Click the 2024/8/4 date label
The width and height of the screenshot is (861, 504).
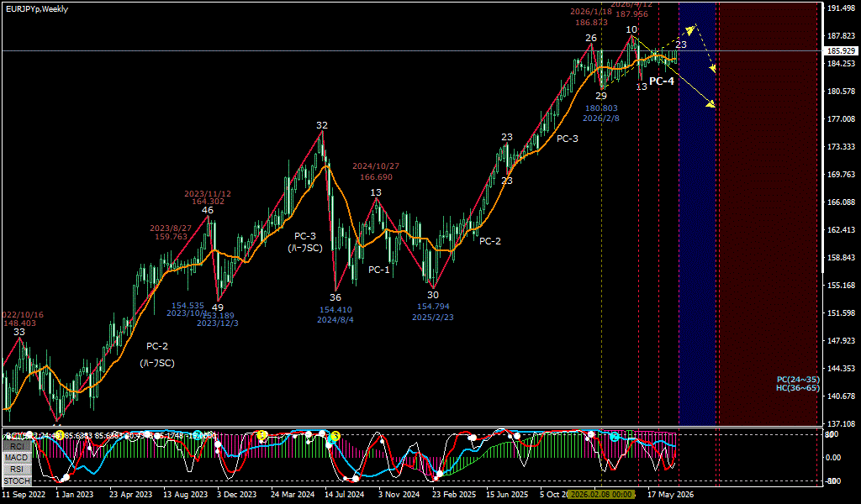point(335,319)
